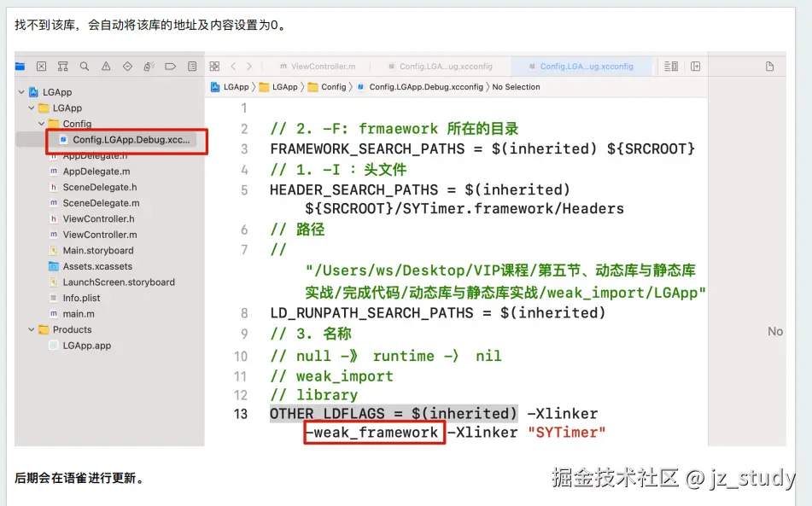Open the Issue navigator warning icon
812x506 pixels.
coord(106,67)
